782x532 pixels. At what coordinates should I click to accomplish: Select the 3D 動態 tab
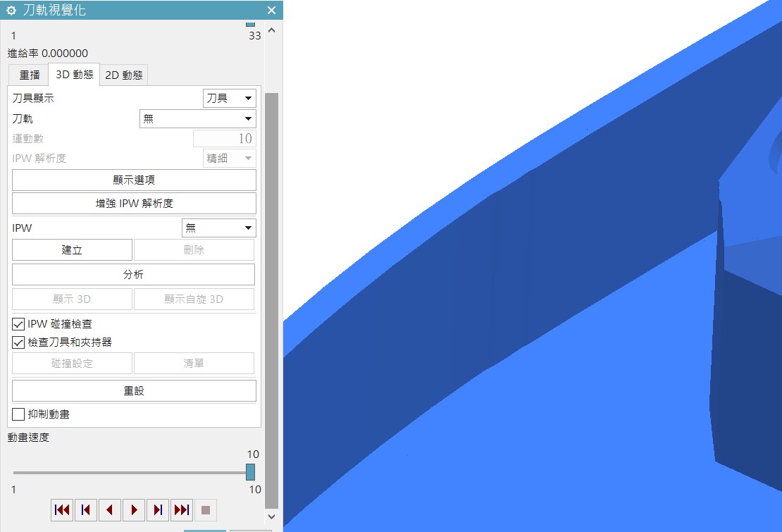pyautogui.click(x=74, y=75)
